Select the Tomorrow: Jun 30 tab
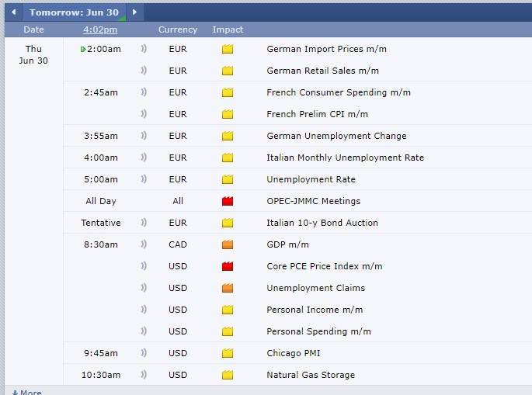This screenshot has height=395, width=532. tap(73, 12)
